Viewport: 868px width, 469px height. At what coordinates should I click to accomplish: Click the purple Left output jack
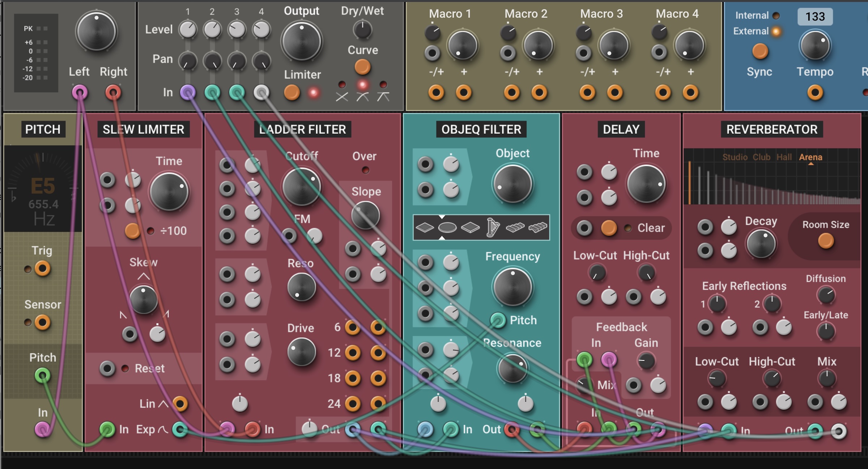(80, 93)
